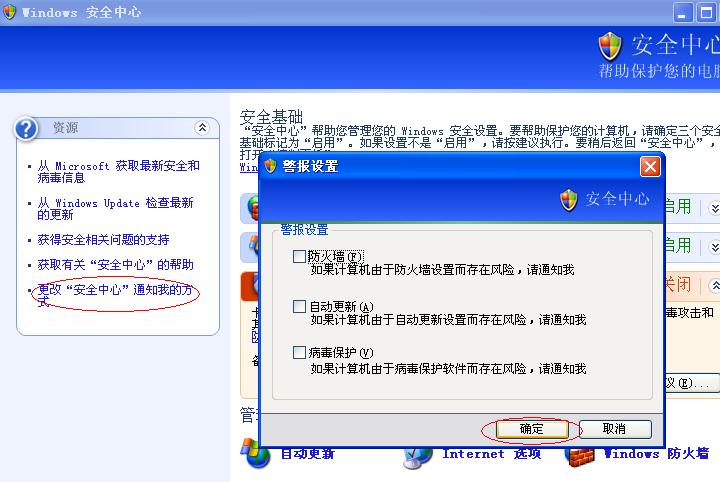Open 从 Microsoft 获取最新安全和病毒信息 link
Viewport: 720px width, 482px height.
[118, 172]
